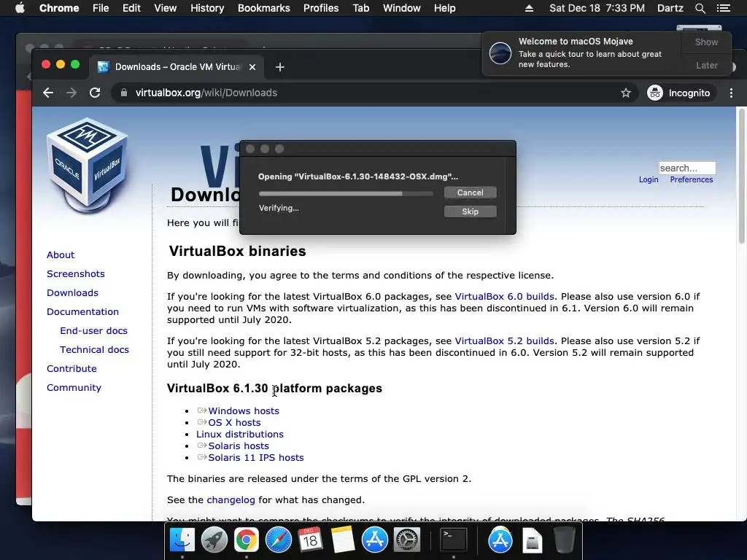747x560 pixels.
Task: Click the address bar URL
Action: coord(206,93)
